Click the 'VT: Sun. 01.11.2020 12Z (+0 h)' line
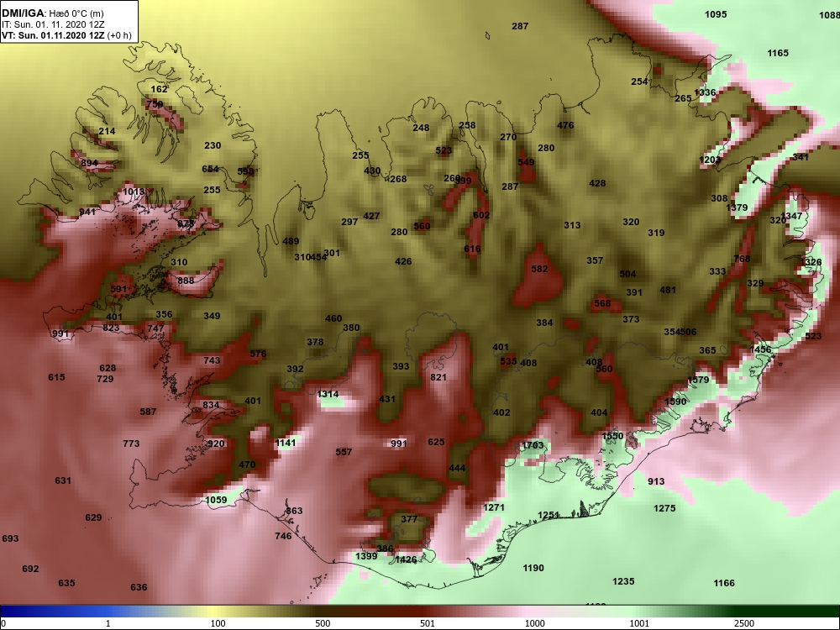This screenshot has width=840, height=630. [x=66, y=35]
